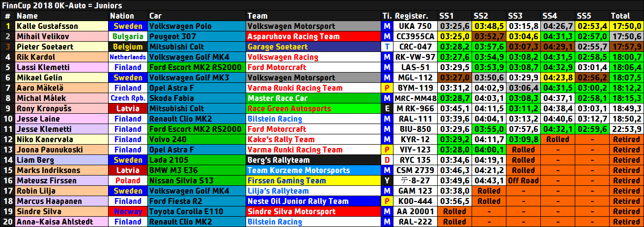644x227 pixels.
Task: Select driver name 'Joona Paunukoski'
Action: [61, 150]
